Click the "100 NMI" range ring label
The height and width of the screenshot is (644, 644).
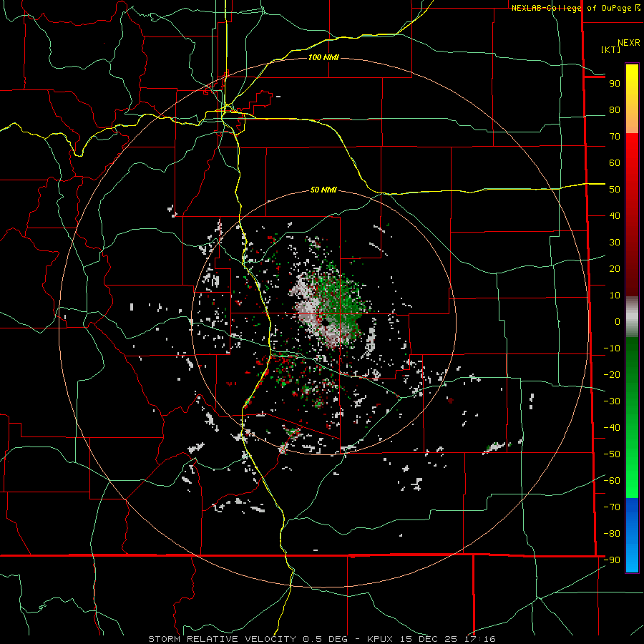[323, 57]
